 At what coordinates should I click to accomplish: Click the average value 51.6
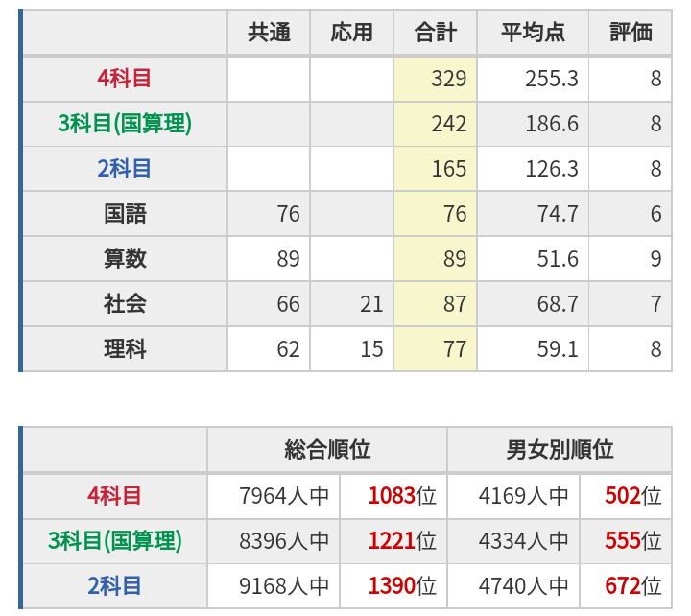[558, 259]
